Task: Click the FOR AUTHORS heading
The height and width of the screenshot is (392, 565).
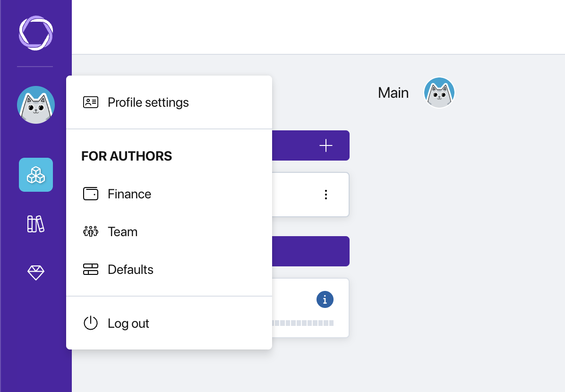Action: [x=127, y=156]
